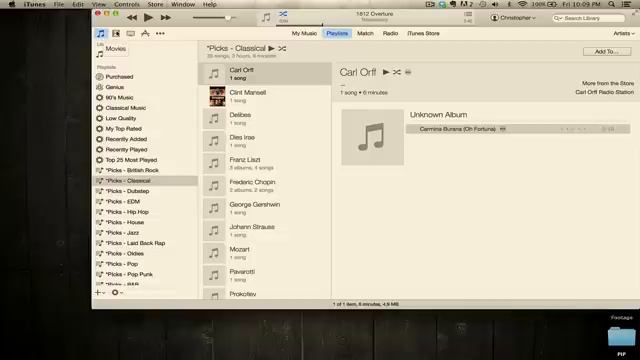The image size is (640, 360).
Task: Play the Picks - Classical playlist
Action: click(271, 49)
